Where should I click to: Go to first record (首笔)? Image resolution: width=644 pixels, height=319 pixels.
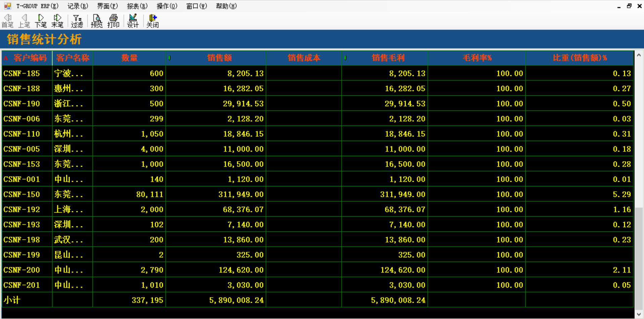point(7,21)
